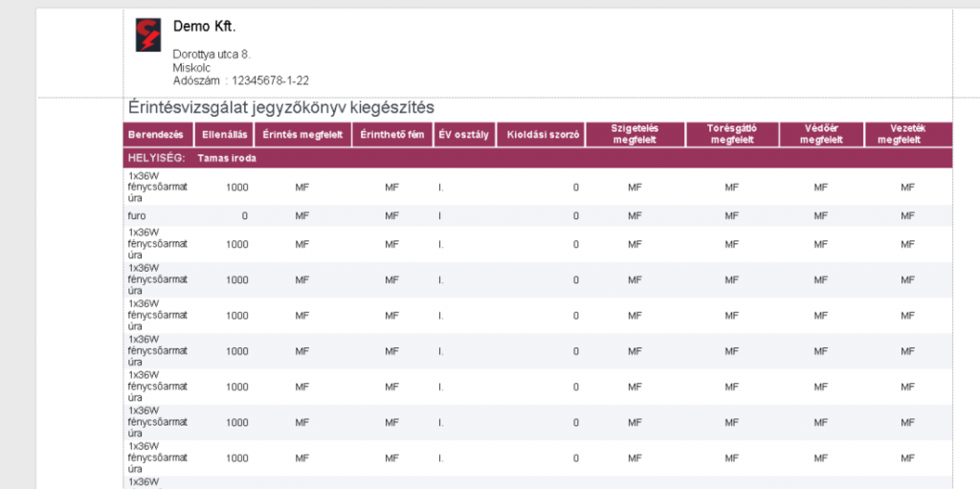Select furo row's ÉV osztály value 'I'
Image resolution: width=980 pixels, height=489 pixels.
point(440,215)
